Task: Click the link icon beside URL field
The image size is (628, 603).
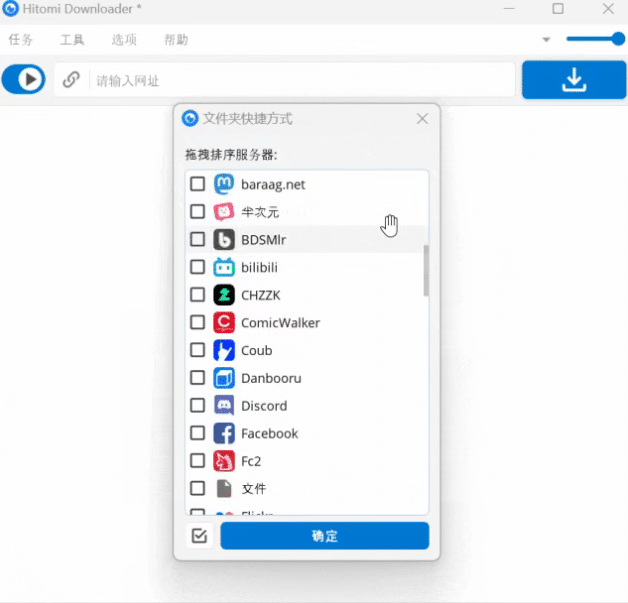Action: [71, 80]
